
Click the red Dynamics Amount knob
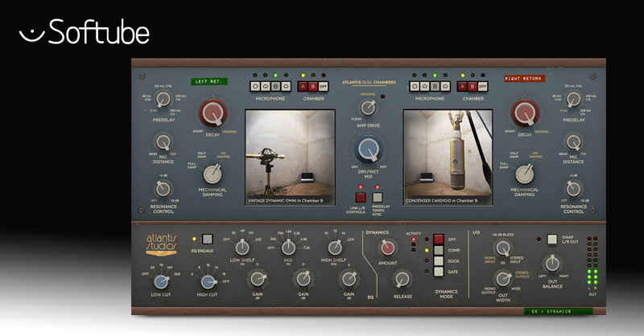coord(387,248)
